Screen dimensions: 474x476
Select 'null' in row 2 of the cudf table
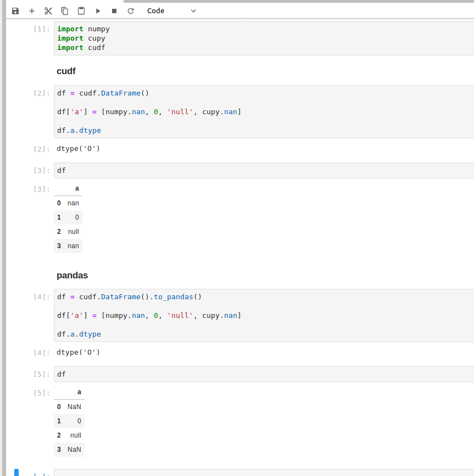74,232
